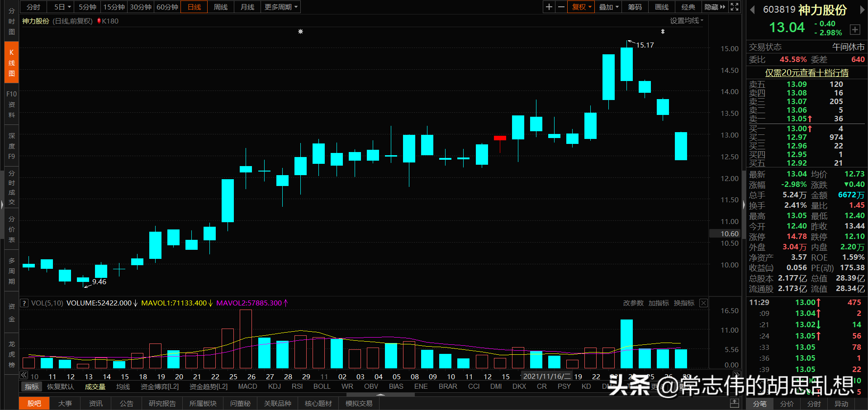868x410 pixels.
Task: Select the MACD indicator
Action: click(247, 386)
